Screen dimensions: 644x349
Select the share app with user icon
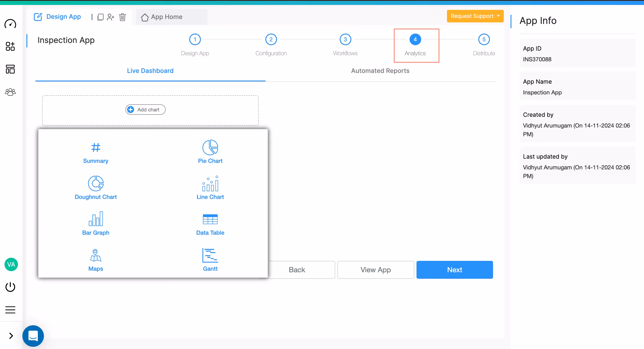111,17
